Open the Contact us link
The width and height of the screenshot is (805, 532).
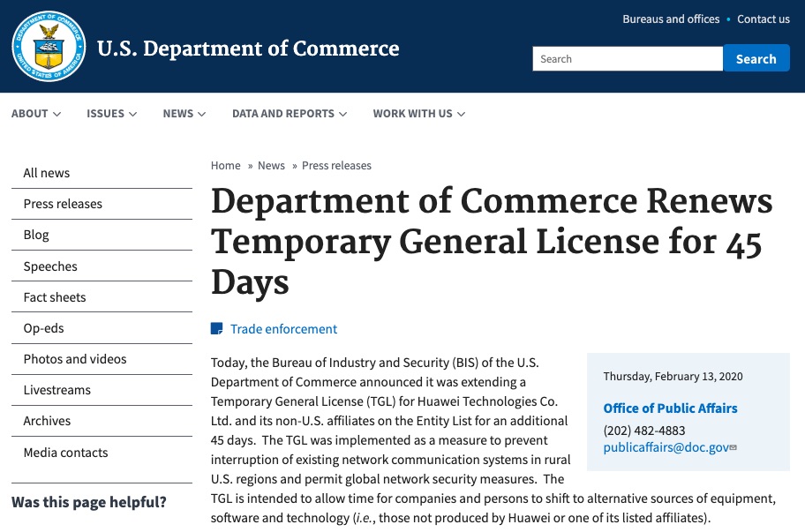764,19
